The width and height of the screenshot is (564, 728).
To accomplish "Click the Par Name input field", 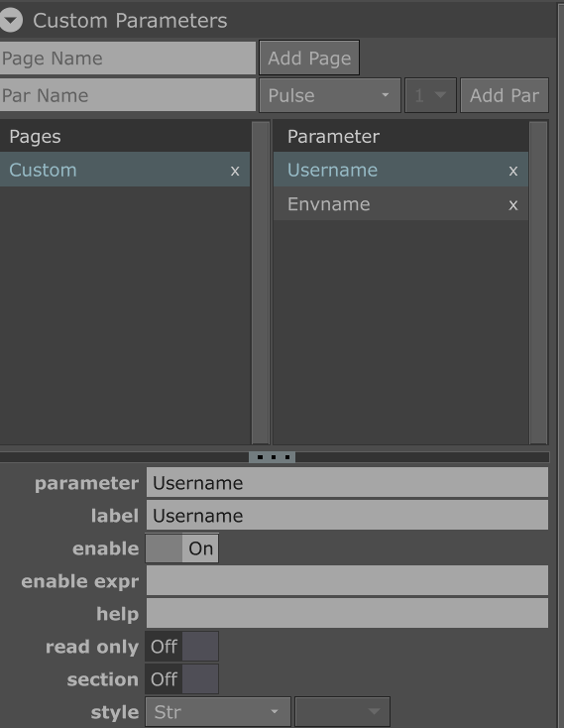I will (128, 95).
